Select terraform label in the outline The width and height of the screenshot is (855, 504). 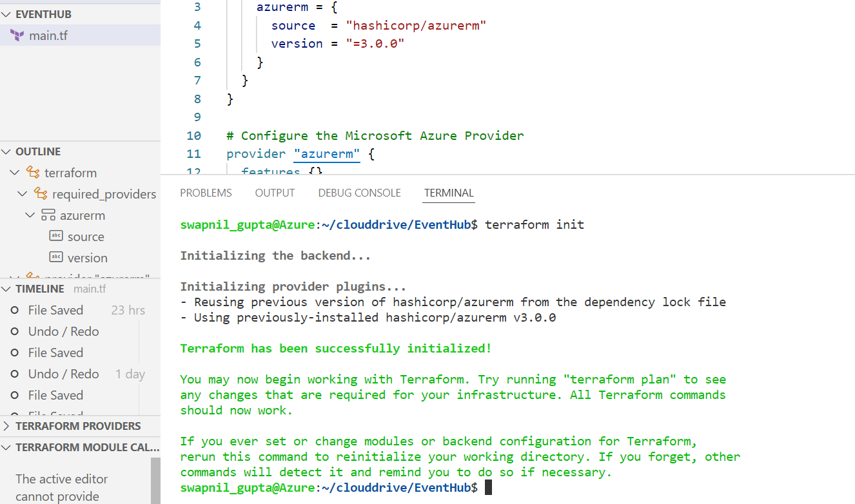(70, 173)
